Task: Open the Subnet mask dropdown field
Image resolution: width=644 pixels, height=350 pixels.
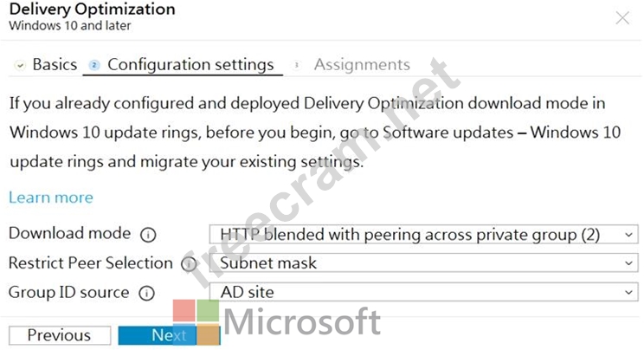Action: click(x=423, y=262)
